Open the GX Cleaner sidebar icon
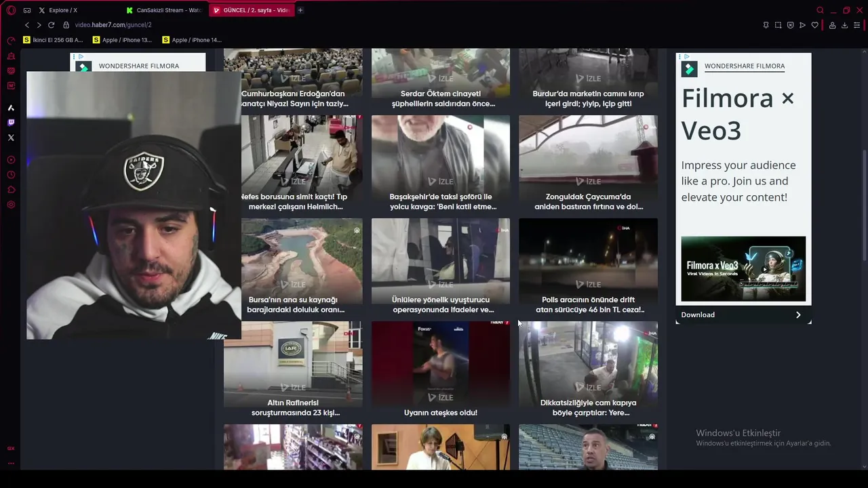This screenshot has height=488, width=868. coord(11,56)
